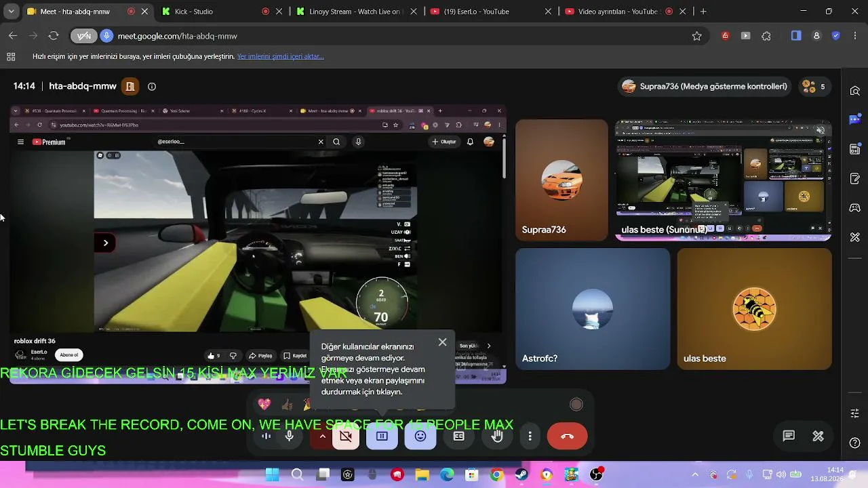Leave the call with red hang-up button
The height and width of the screenshot is (488, 868).
coord(568,436)
